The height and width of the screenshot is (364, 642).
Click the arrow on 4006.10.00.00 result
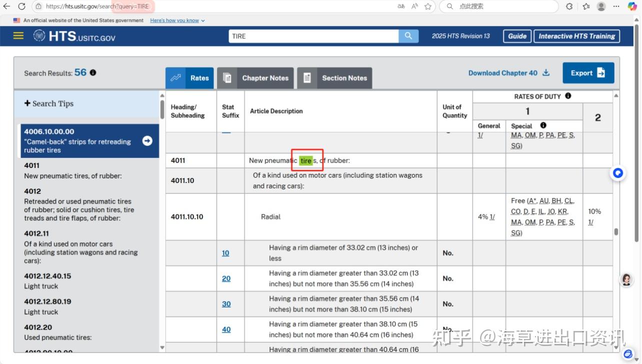tap(147, 141)
